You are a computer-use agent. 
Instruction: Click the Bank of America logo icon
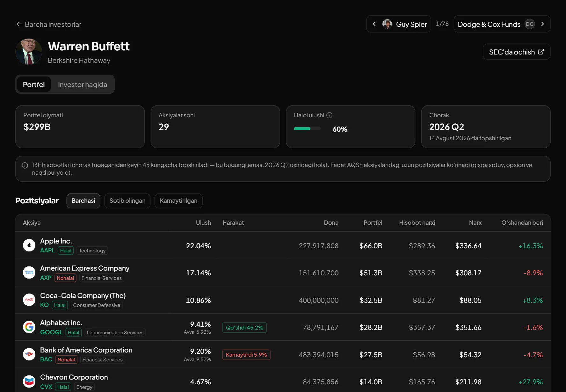(29, 354)
